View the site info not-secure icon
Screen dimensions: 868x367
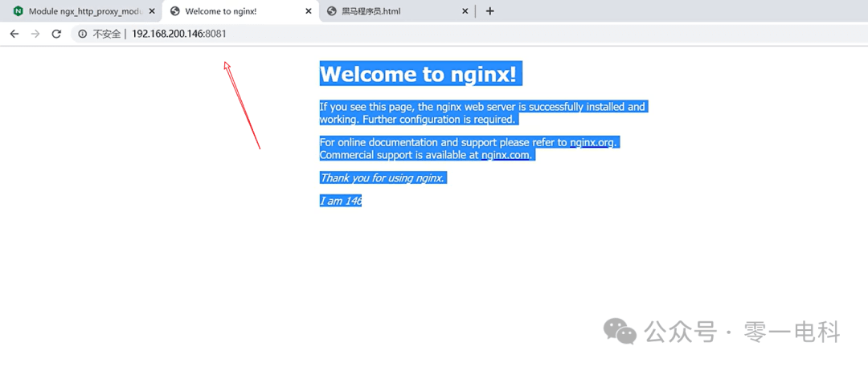coord(83,34)
